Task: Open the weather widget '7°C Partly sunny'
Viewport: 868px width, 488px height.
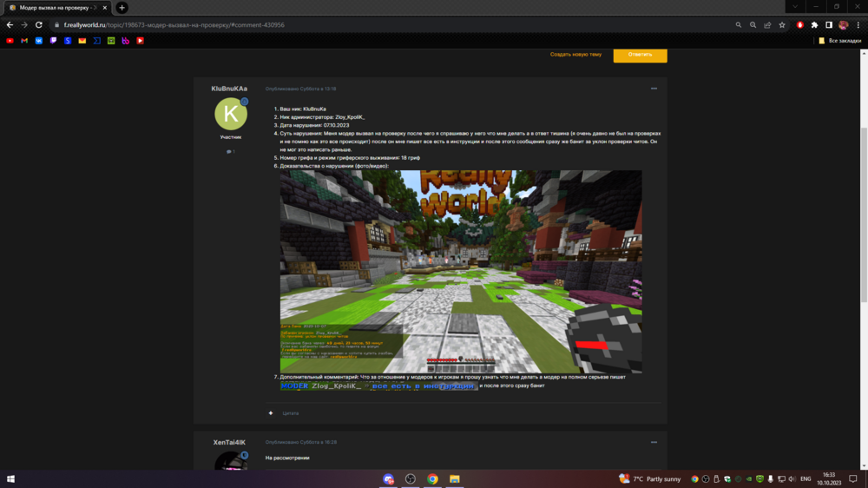Action: [x=650, y=479]
